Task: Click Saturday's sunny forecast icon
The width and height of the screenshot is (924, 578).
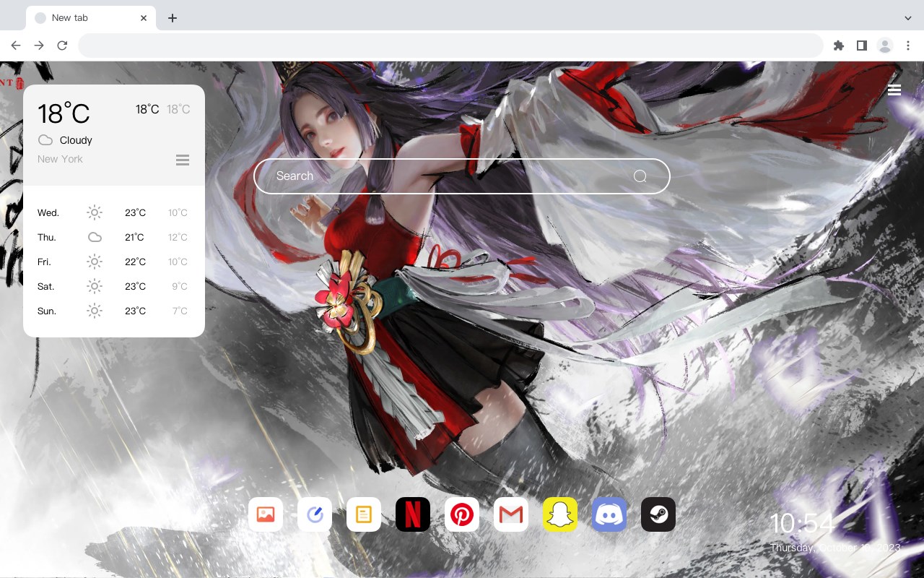Action: (x=95, y=286)
